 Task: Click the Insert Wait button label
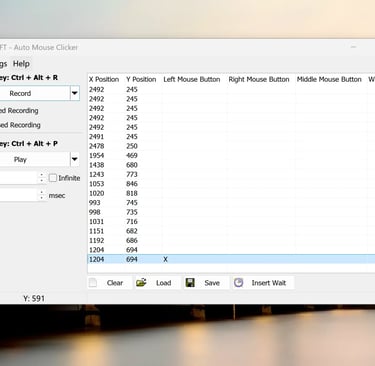pyautogui.click(x=269, y=283)
